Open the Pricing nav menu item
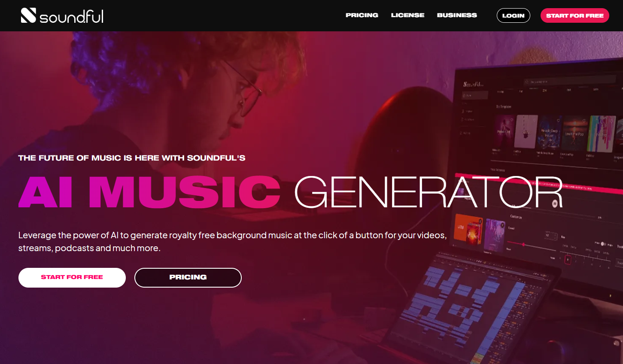 pyautogui.click(x=362, y=15)
